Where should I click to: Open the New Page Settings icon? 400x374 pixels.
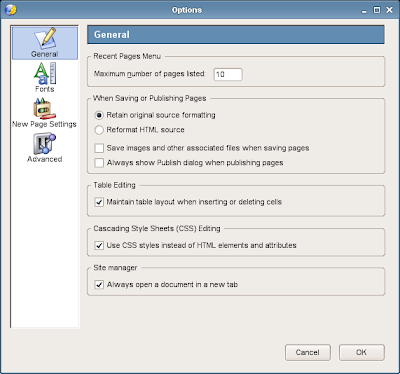coord(44,108)
